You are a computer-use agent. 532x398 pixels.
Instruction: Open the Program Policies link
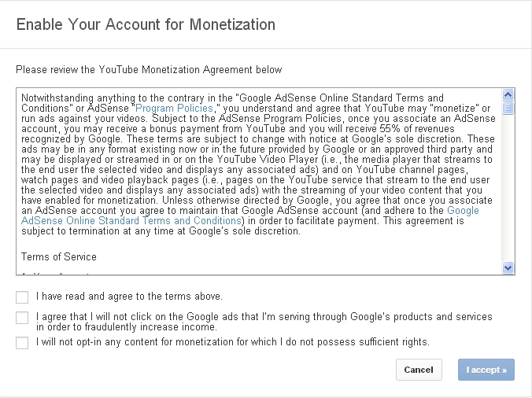point(174,108)
